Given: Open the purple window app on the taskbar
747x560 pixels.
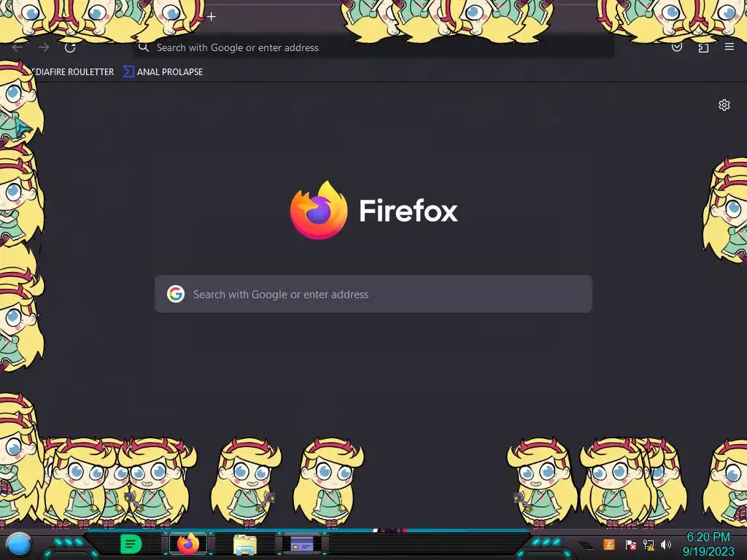Looking at the screenshot, I should [x=302, y=543].
